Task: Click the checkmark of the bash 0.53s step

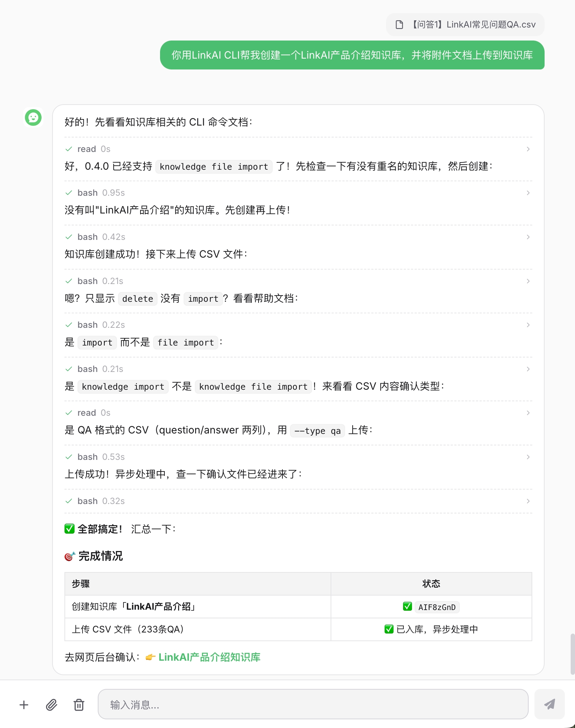Action: tap(69, 457)
